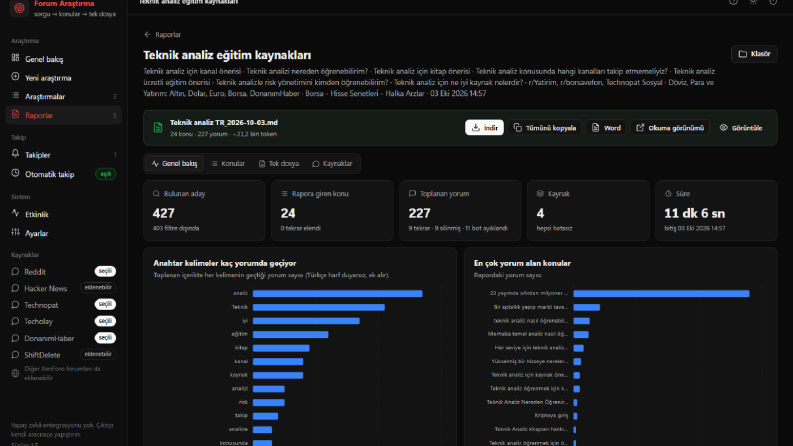Switch to the Konular tab
793x446 pixels.
(x=228, y=163)
